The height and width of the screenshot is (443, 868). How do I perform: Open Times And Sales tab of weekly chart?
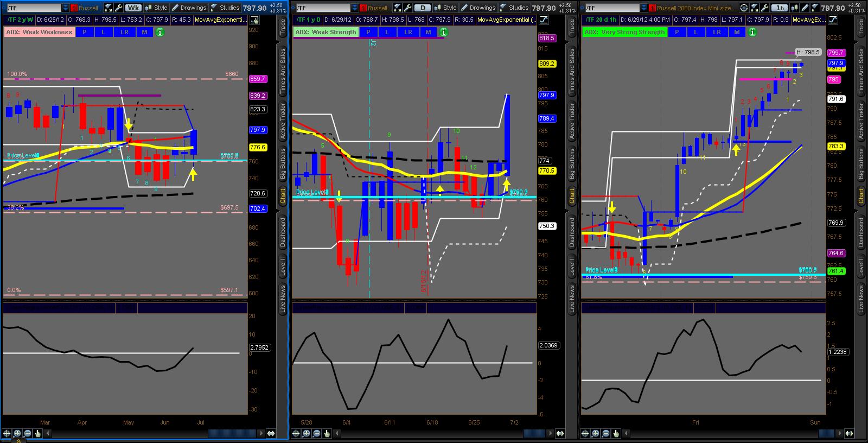283,72
